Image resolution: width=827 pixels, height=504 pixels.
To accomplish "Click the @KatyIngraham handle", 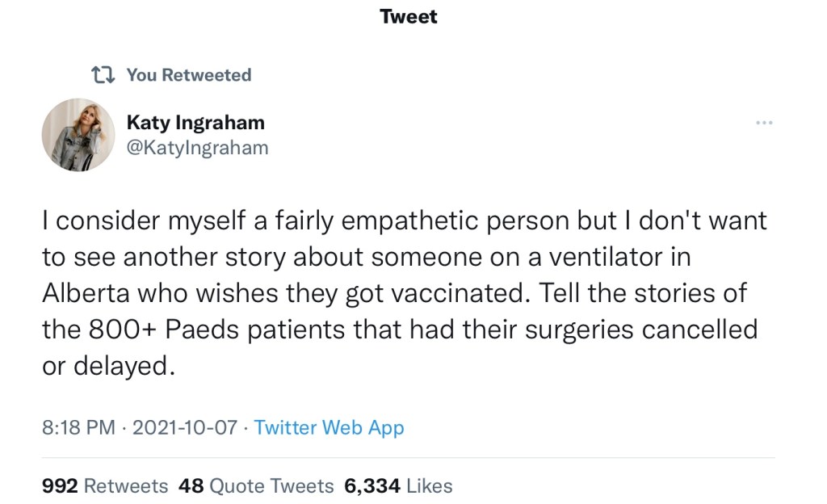I will [197, 148].
